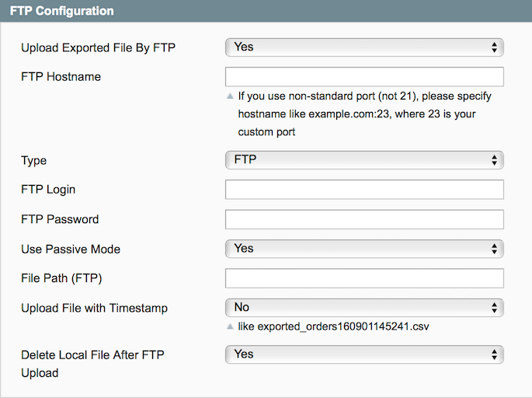Viewport: 532px width, 398px height.
Task: Click the hint triangle icon under FTP Hostname
Action: (x=229, y=97)
